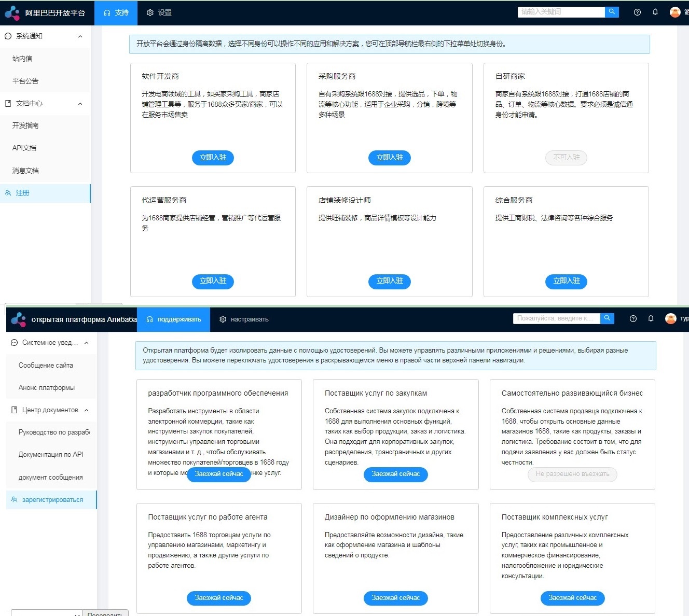Open the notification bell in the Russian header
The image size is (689, 616).
tap(651, 319)
